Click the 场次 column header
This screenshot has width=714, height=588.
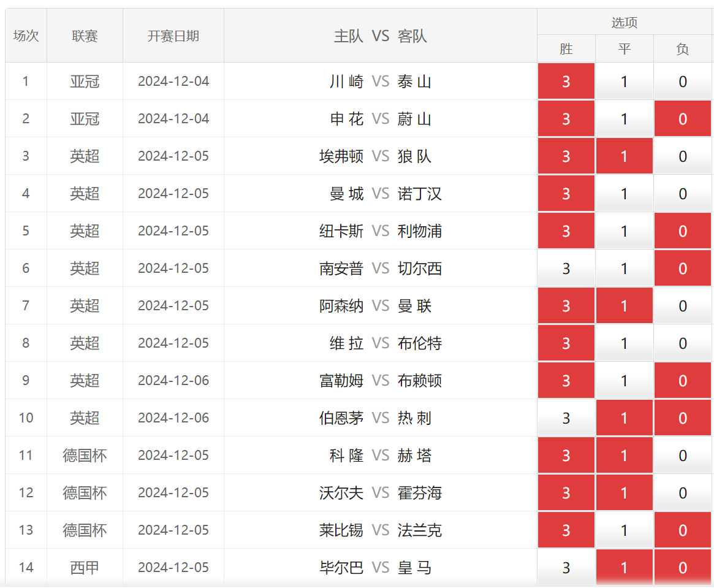coord(26,36)
